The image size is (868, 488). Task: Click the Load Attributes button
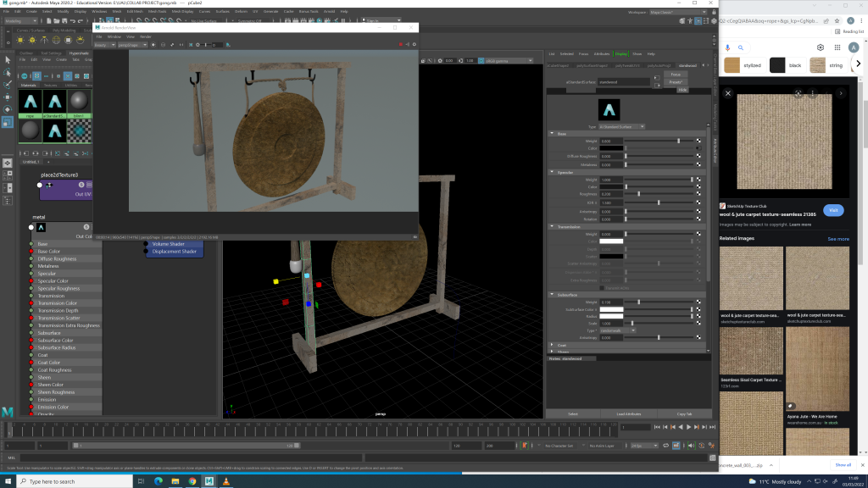[628, 413]
